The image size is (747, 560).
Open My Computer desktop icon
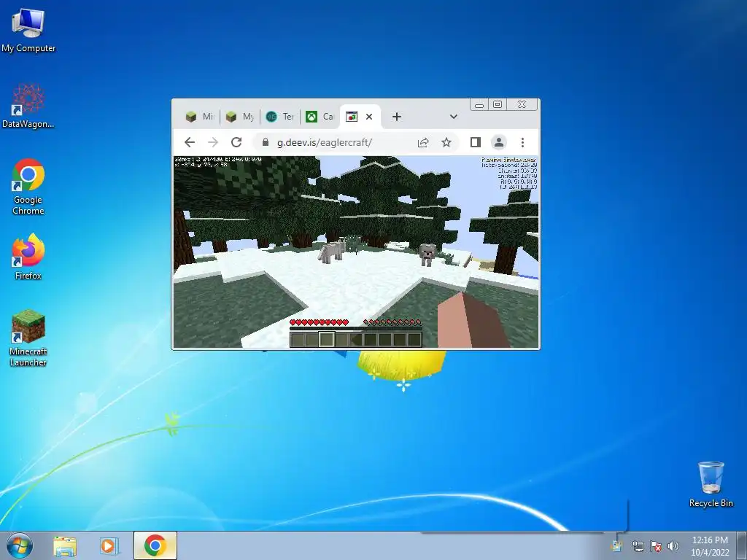point(28,30)
